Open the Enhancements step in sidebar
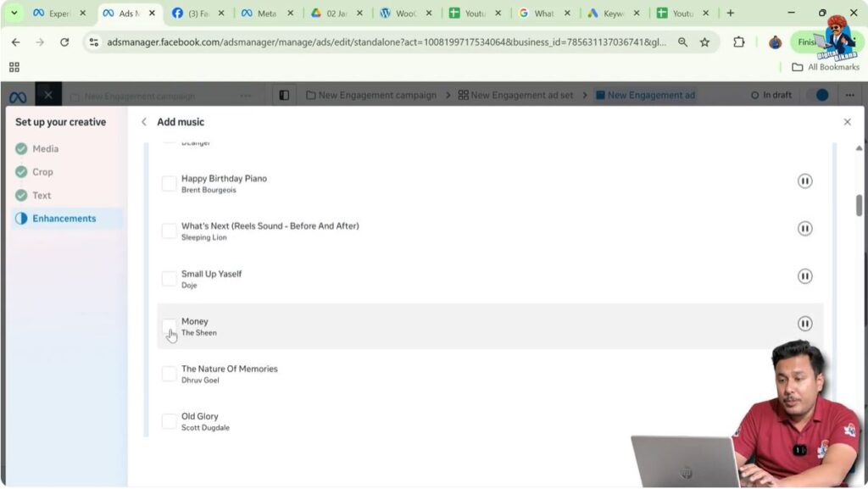Viewport: 868px width, 489px height. [x=64, y=219]
